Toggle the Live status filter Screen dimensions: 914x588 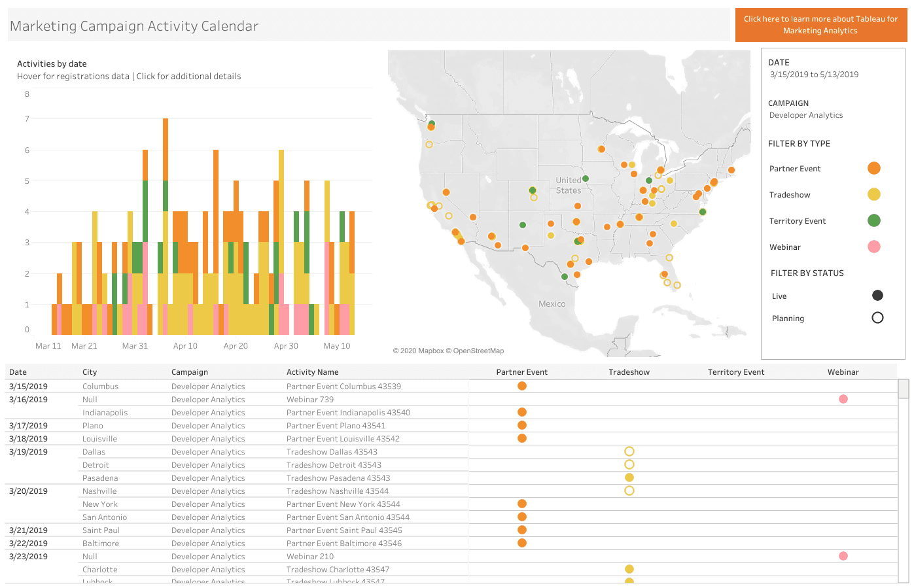pyautogui.click(x=877, y=295)
